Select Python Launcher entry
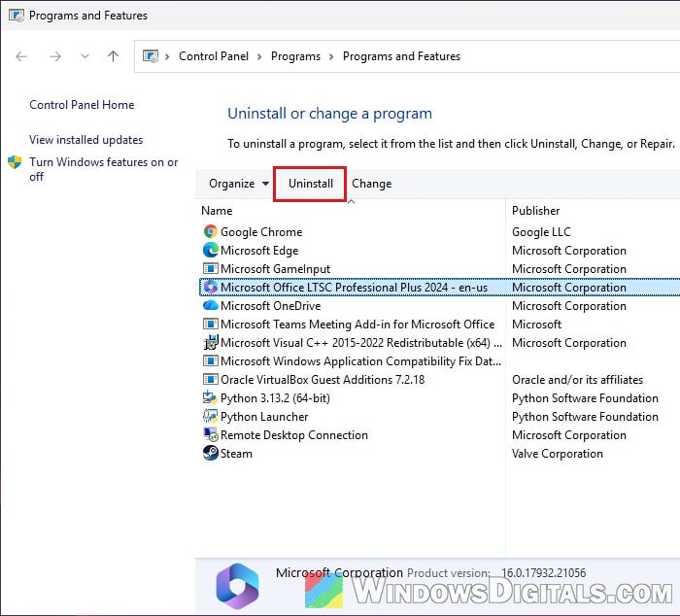The image size is (680, 616). pyautogui.click(x=264, y=417)
